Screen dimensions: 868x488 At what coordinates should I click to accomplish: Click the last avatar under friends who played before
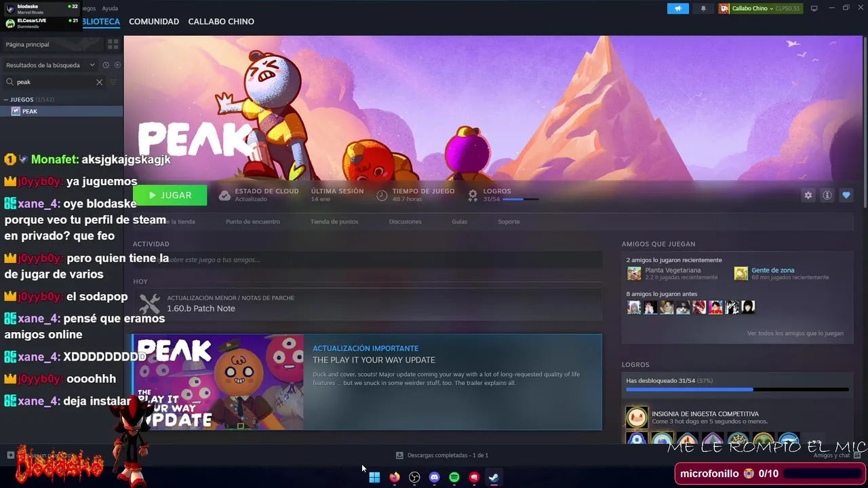(748, 307)
